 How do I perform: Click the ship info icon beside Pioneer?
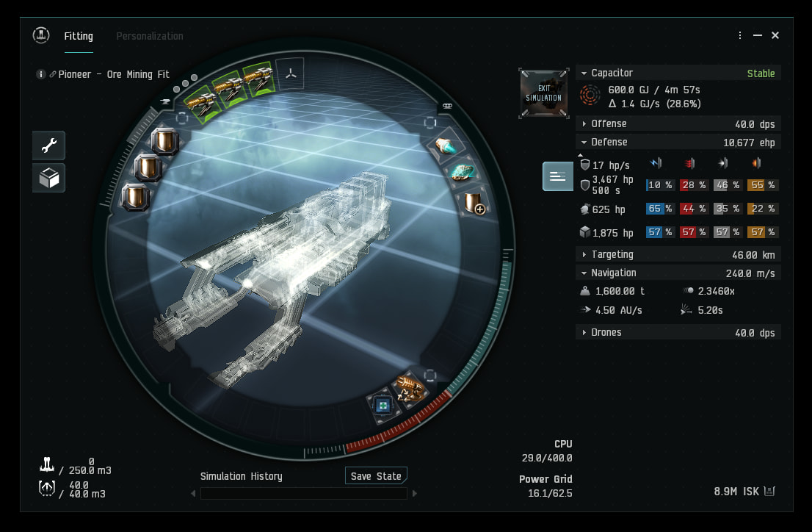point(40,74)
